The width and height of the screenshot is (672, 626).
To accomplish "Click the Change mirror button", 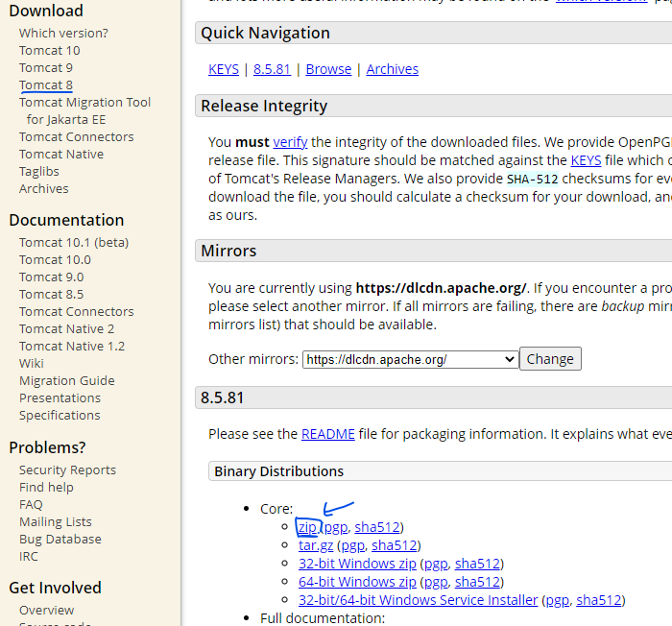I will pyautogui.click(x=550, y=359).
